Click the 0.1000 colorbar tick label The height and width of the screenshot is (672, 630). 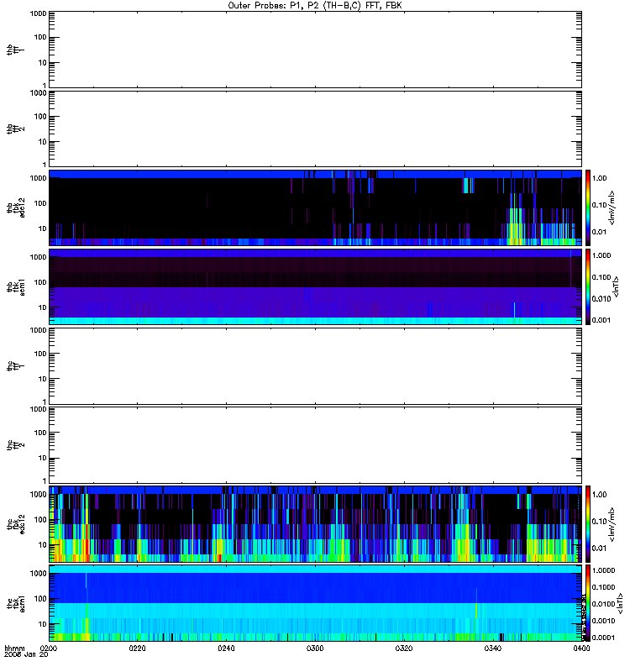click(x=603, y=587)
